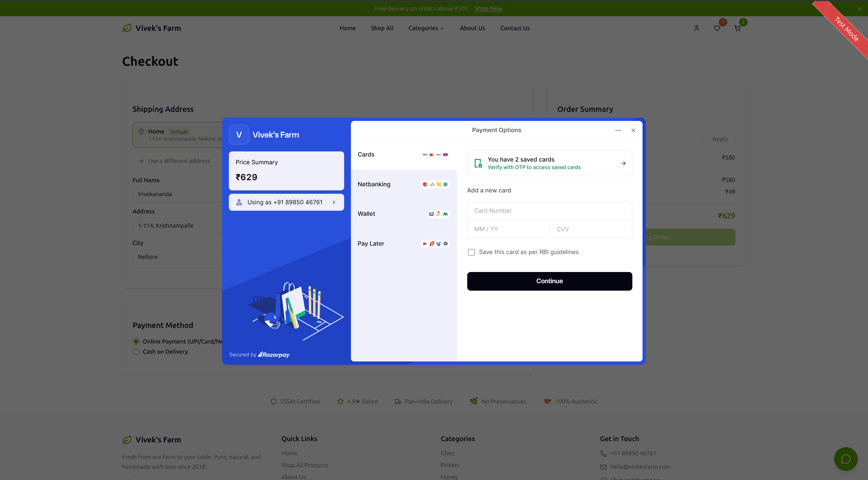Image resolution: width=868 pixels, height=480 pixels.
Task: Click the bank logos beside Netbanking
Action: pyautogui.click(x=435, y=184)
